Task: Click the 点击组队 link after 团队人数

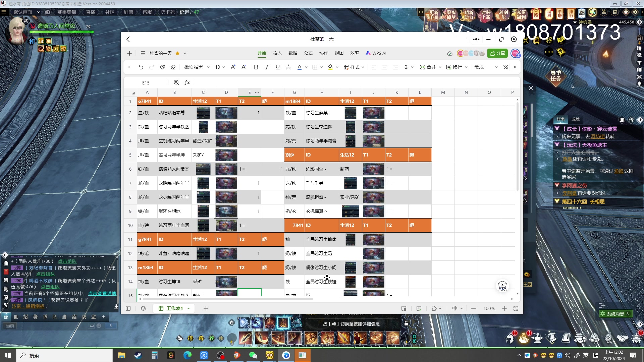Action: [67, 261]
